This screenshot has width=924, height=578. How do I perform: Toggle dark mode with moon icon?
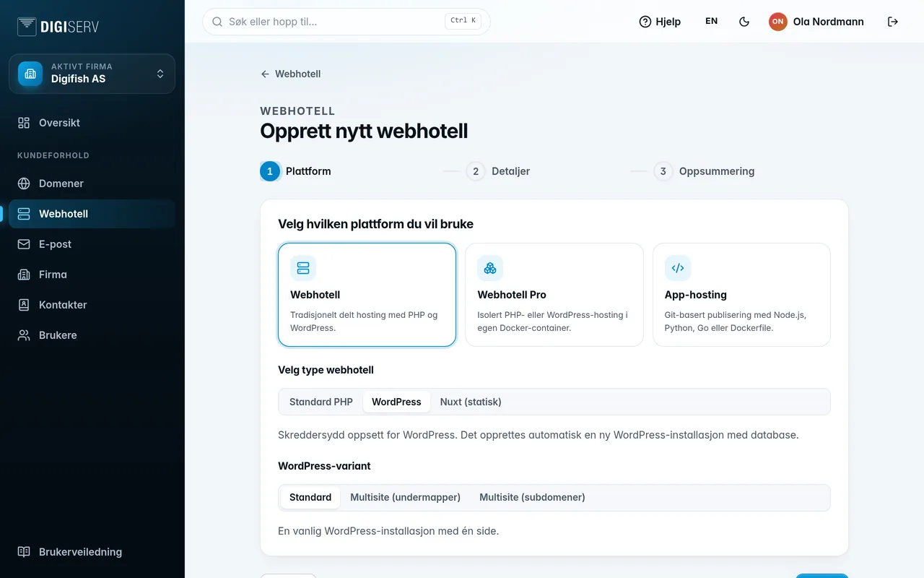[744, 22]
